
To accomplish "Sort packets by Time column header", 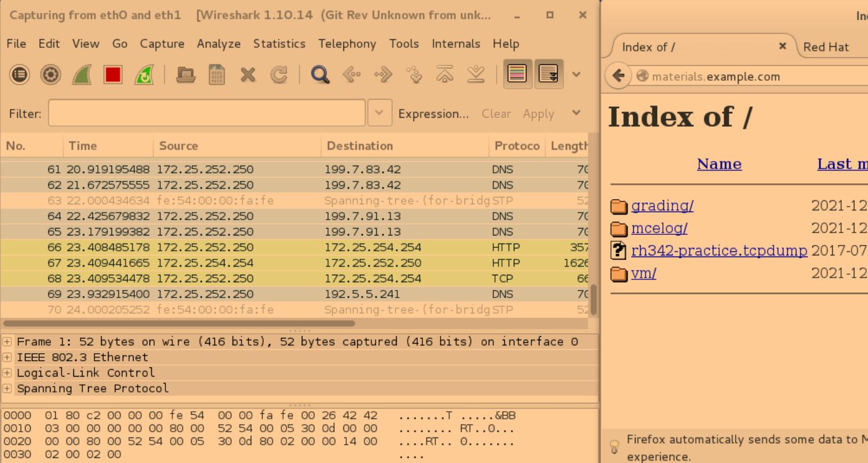I will pos(108,146).
